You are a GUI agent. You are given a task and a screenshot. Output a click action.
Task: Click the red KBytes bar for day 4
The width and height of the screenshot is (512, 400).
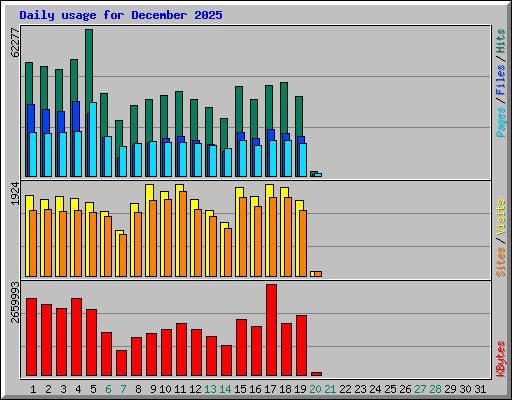tap(76, 337)
